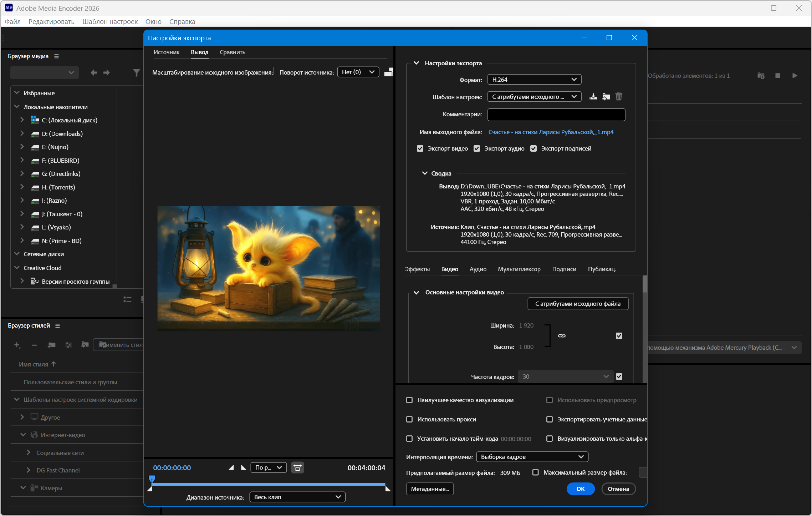Click the set in point triangle icon
Viewport: 812px width, 516px height.
point(231,467)
